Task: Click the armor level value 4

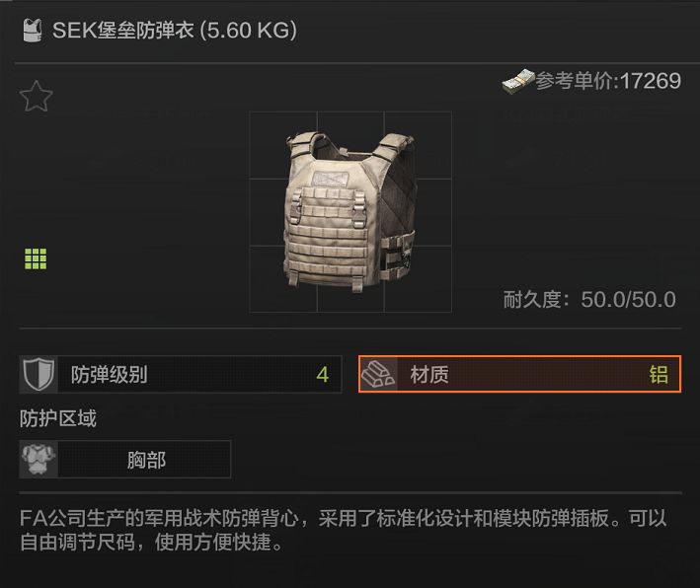Action: [322, 375]
